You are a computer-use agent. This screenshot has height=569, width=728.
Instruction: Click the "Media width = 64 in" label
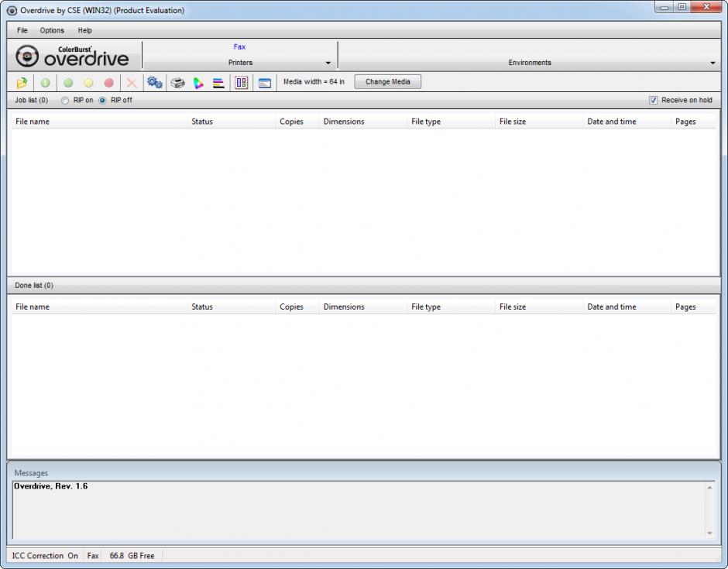point(314,82)
